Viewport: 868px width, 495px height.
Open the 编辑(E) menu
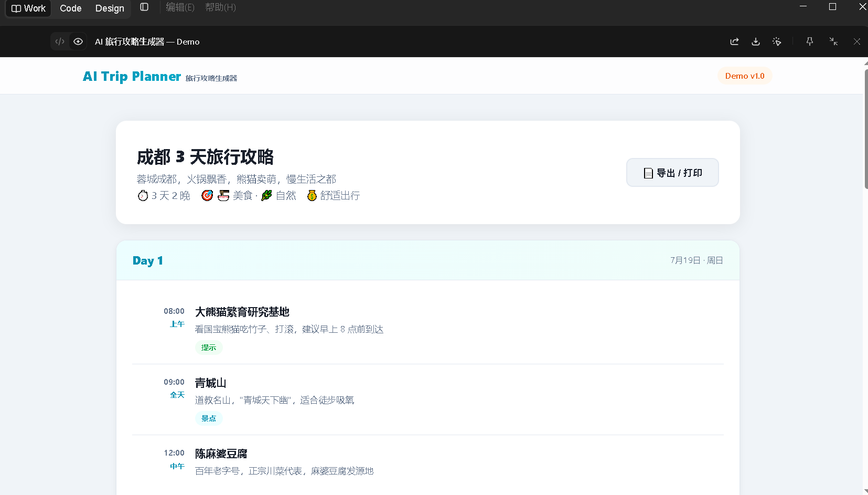(180, 7)
